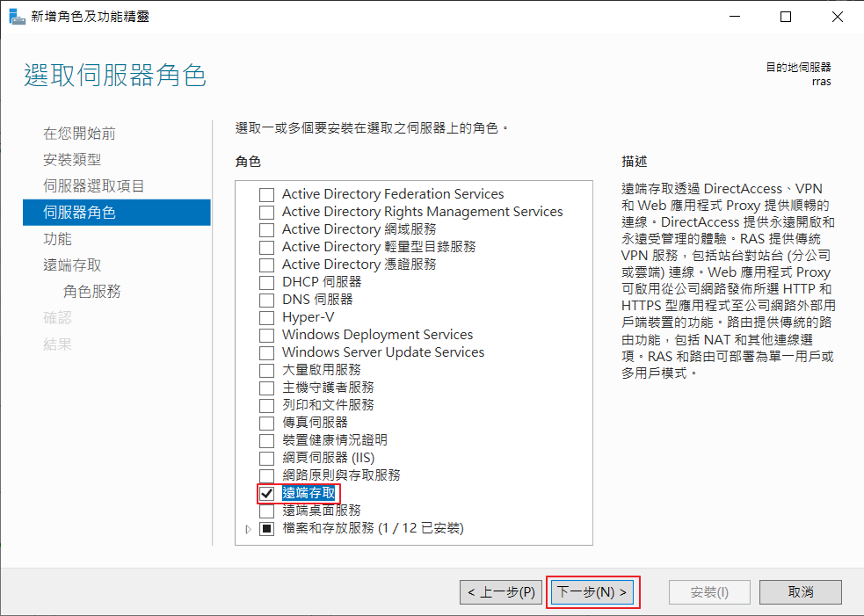864x616 pixels.
Task: Open 角色服務 sub-step in sidebar
Action: 91,292
